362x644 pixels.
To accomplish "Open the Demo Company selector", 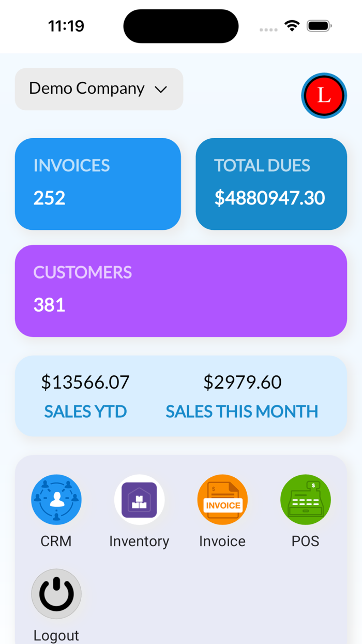I will point(98,89).
